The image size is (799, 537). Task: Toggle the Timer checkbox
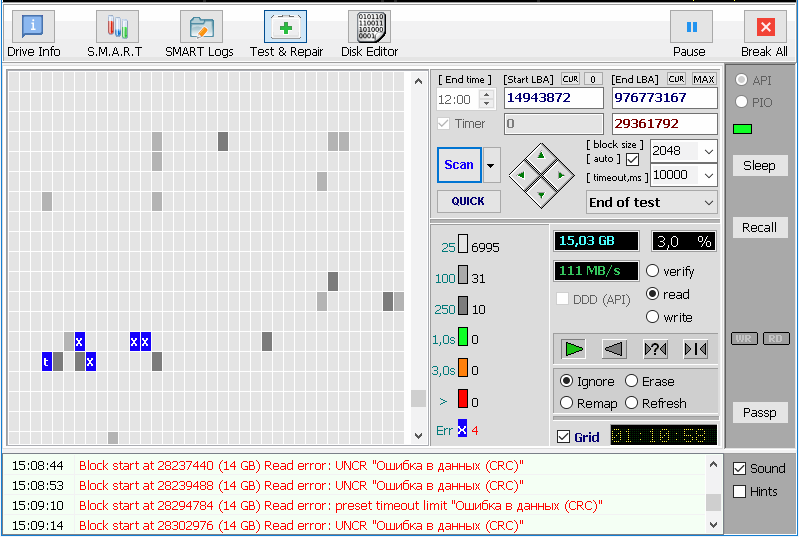(x=443, y=124)
